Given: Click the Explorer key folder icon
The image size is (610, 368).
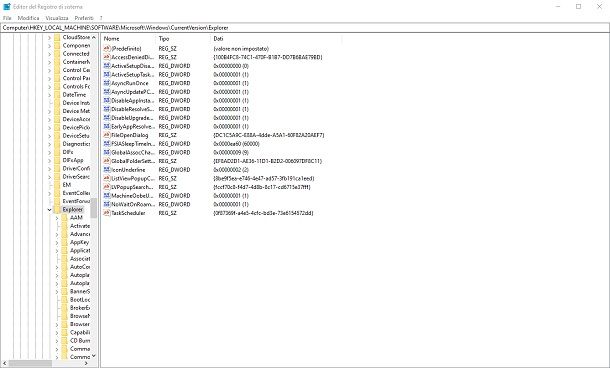Looking at the screenshot, I should (57, 209).
